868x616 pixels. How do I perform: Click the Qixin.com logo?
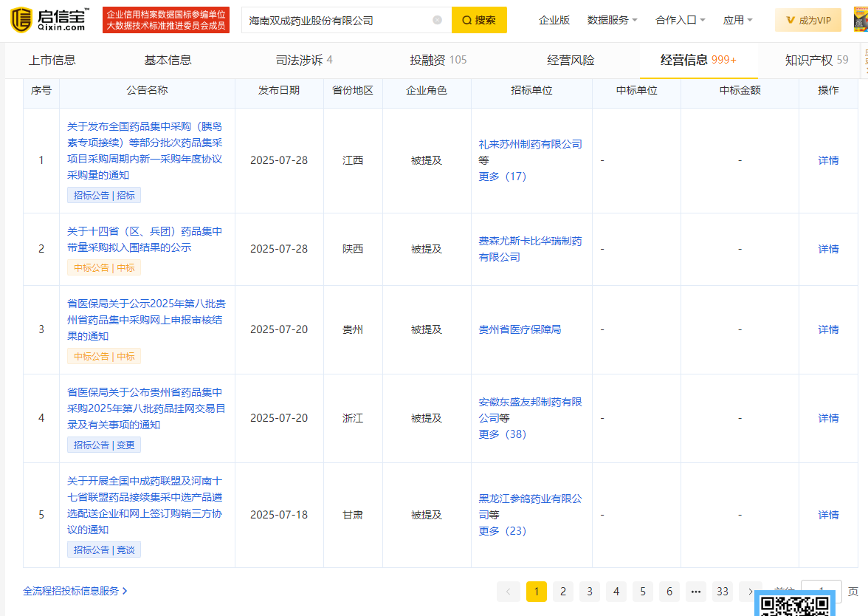coord(49,20)
